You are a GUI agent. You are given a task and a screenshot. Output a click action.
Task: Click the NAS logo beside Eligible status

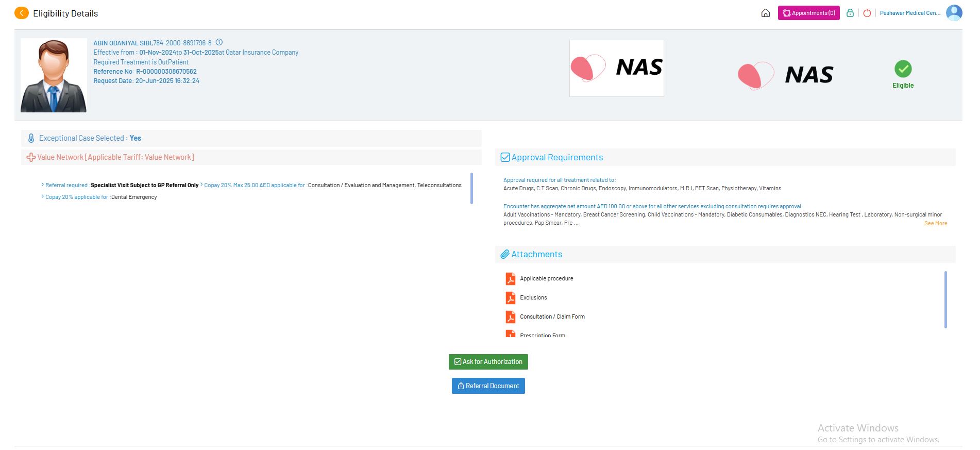tap(785, 75)
